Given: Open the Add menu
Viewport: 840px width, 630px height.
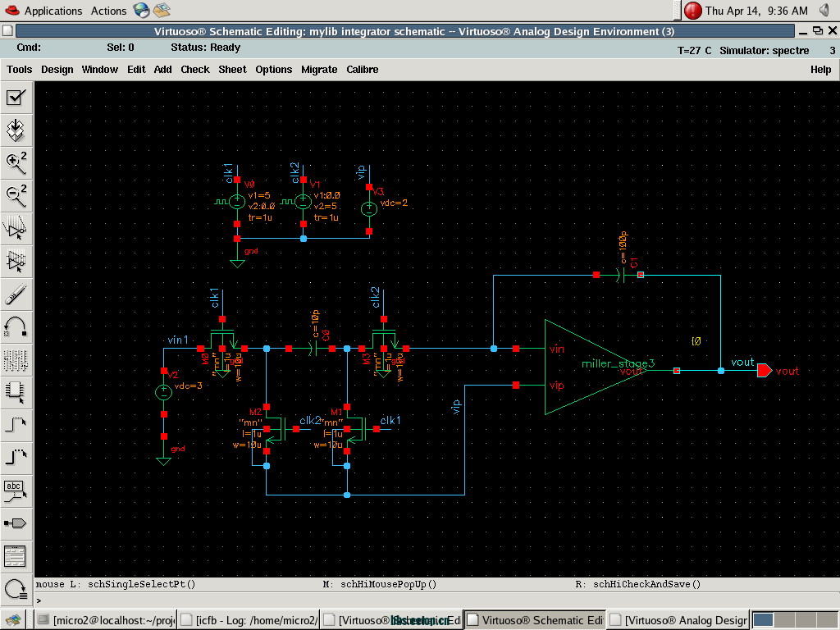Looking at the screenshot, I should click(163, 70).
